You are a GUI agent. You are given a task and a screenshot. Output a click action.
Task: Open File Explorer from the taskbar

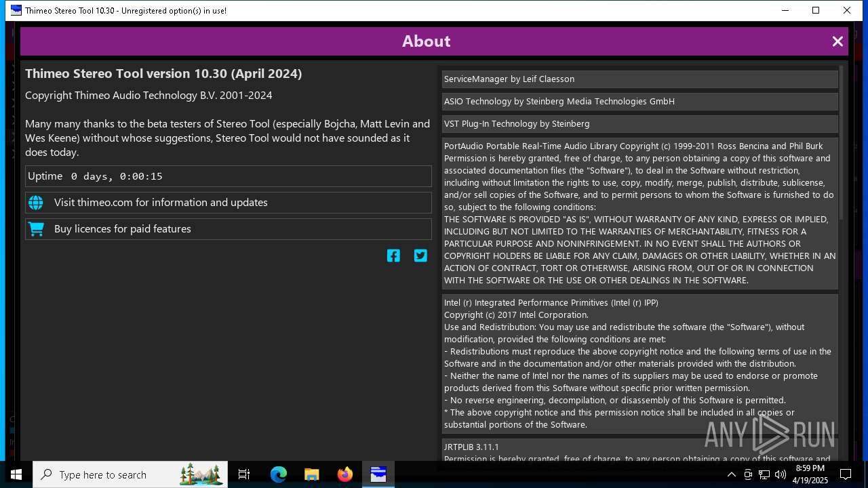(x=312, y=474)
